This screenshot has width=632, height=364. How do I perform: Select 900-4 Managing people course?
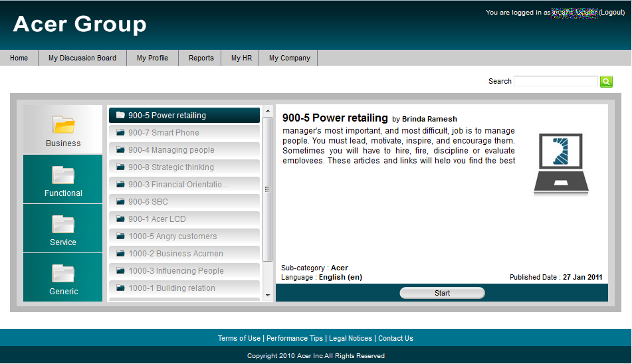point(171,150)
